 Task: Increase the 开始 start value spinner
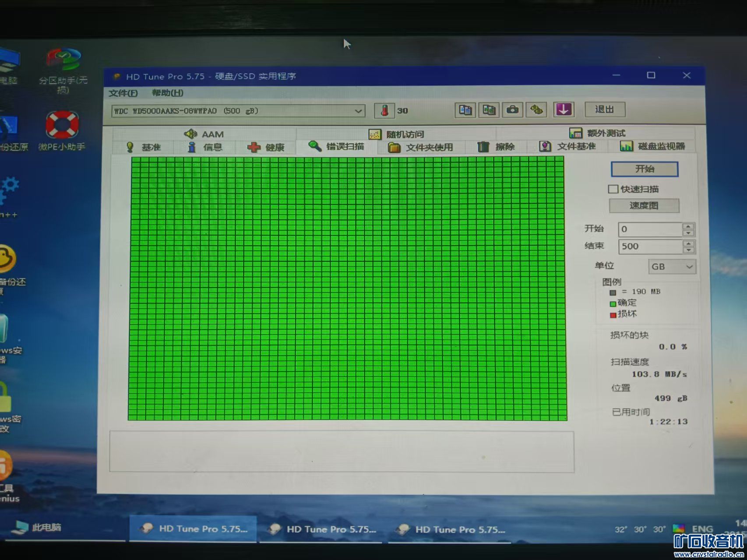pyautogui.click(x=688, y=226)
